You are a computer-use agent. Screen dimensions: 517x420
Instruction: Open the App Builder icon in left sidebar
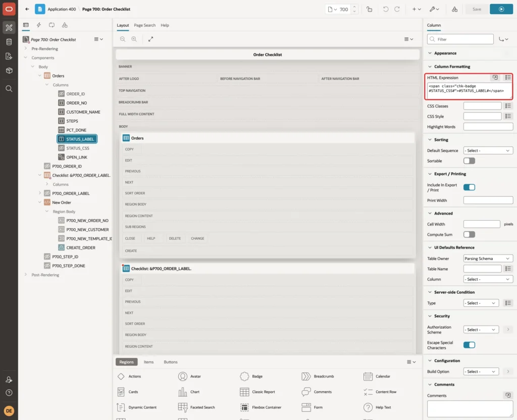[9, 27]
